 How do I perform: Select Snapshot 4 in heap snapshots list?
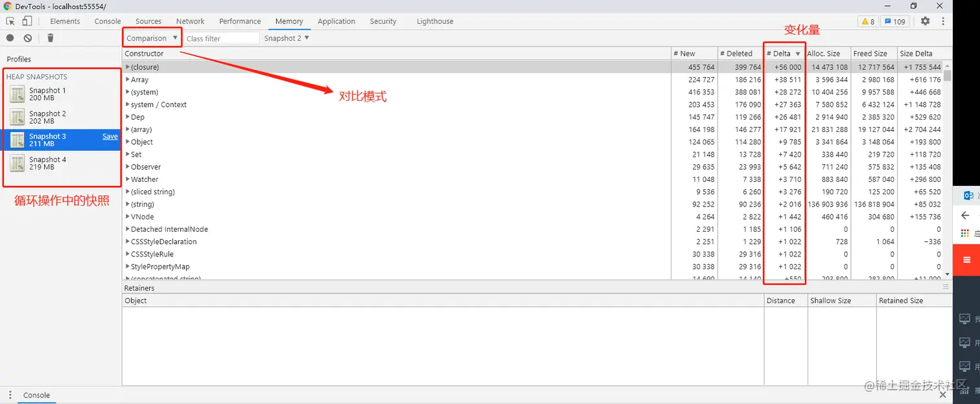tap(49, 163)
